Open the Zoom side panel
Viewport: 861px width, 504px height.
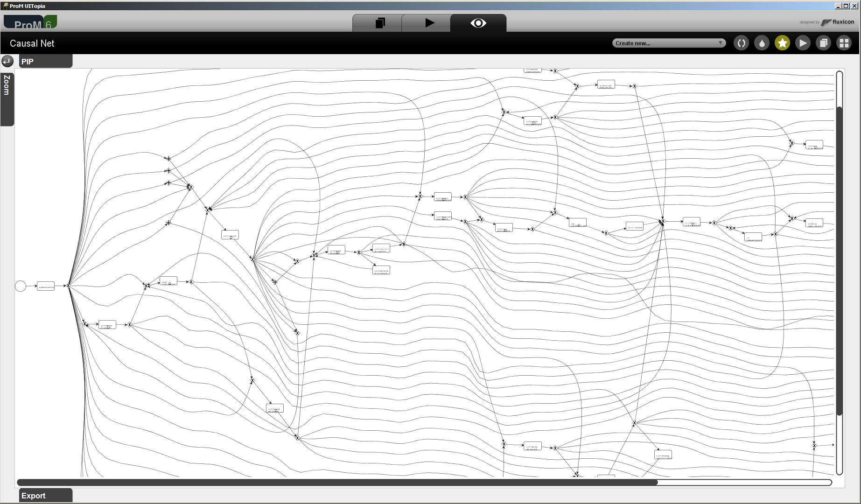[x=7, y=98]
